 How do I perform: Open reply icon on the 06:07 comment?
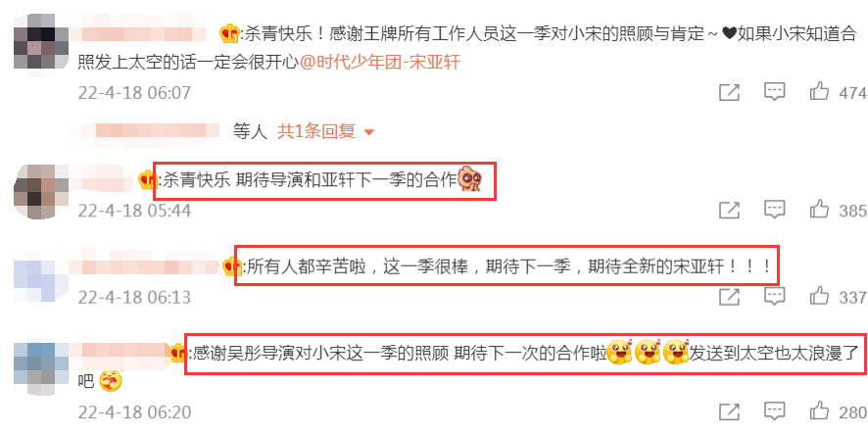coord(775,92)
